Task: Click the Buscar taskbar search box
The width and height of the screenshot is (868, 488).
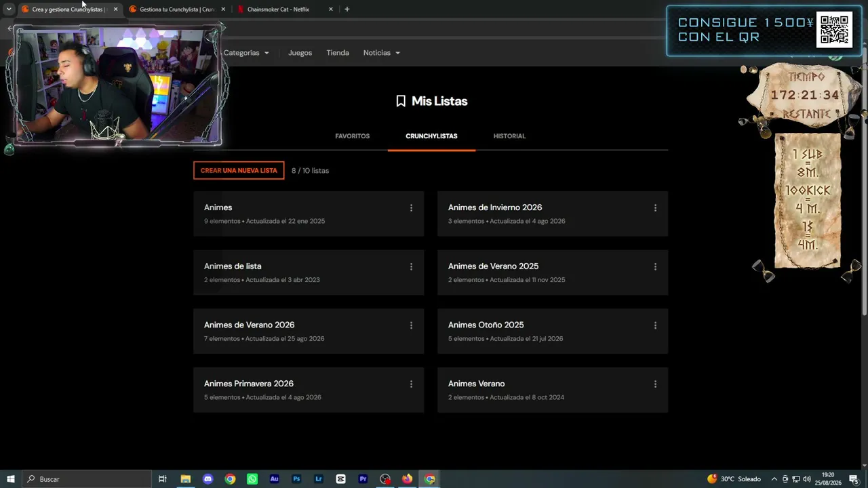Action: point(87,479)
